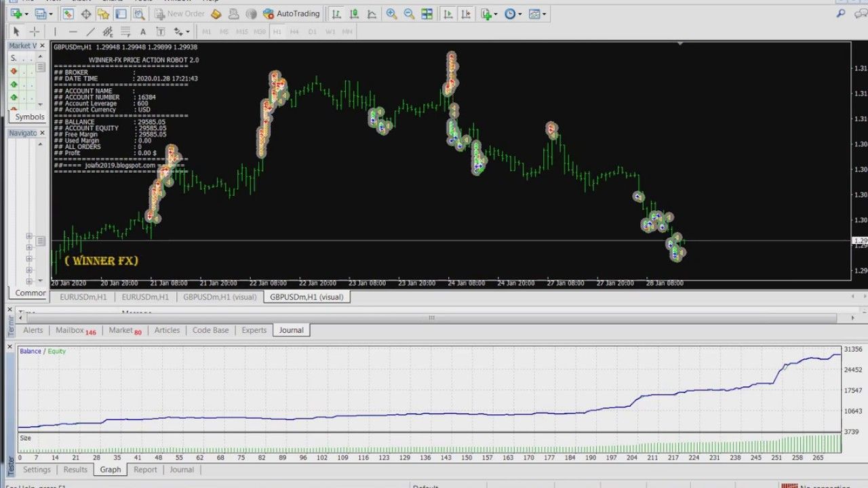Screen dimensions: 868x488
Task: Switch timeframe to H1
Action: tap(277, 32)
